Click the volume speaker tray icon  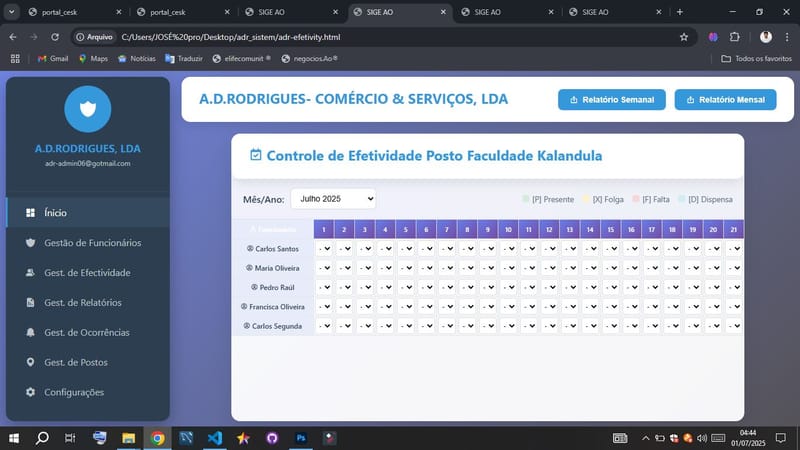click(702, 438)
